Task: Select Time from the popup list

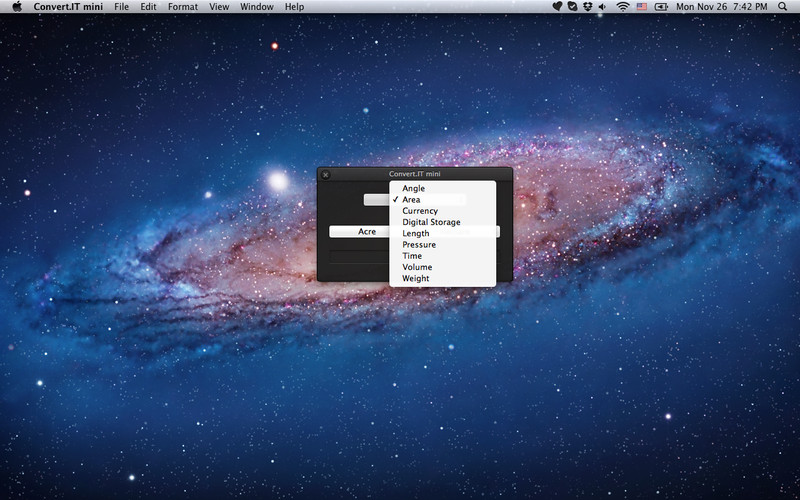Action: (442, 256)
